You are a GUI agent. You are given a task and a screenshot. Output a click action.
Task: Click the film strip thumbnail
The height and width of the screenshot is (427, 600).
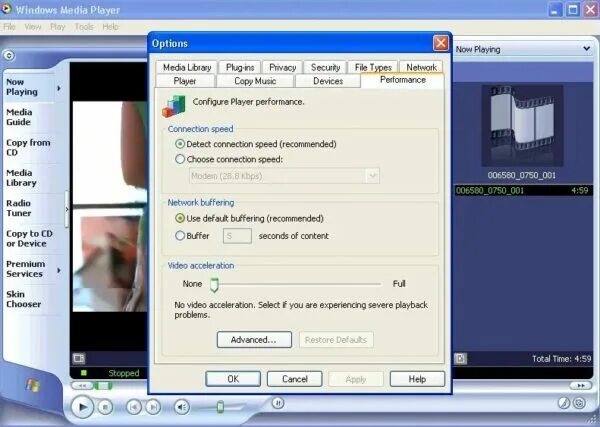point(522,125)
